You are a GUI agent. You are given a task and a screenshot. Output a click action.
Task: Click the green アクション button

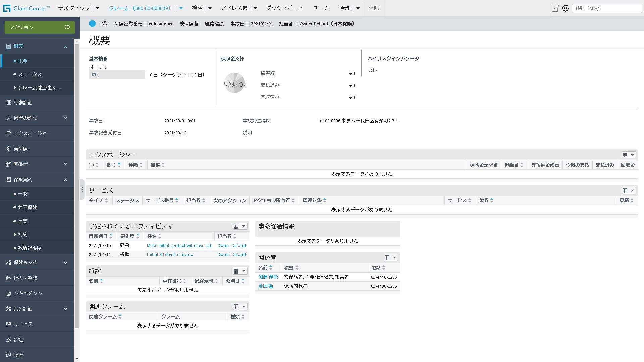click(x=40, y=27)
